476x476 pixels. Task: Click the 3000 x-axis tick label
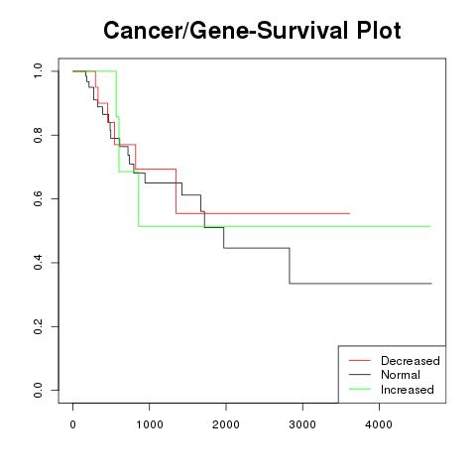[x=302, y=424]
